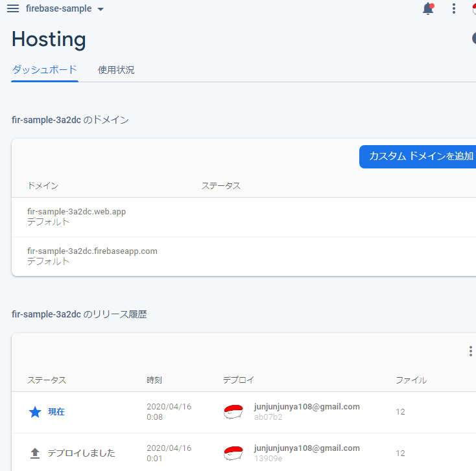This screenshot has width=476, height=471.
Task: Click デフォルト label under firebaseapp.com domain
Action: (x=48, y=262)
